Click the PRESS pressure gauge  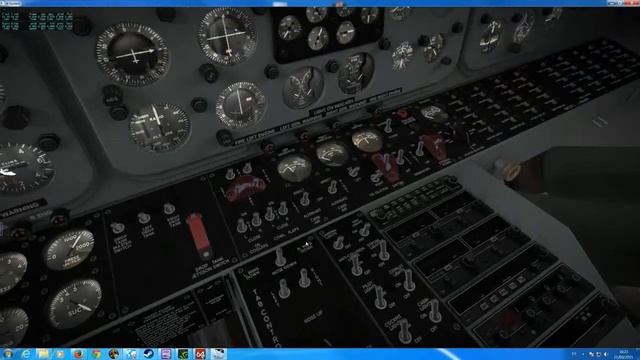click(x=69, y=249)
